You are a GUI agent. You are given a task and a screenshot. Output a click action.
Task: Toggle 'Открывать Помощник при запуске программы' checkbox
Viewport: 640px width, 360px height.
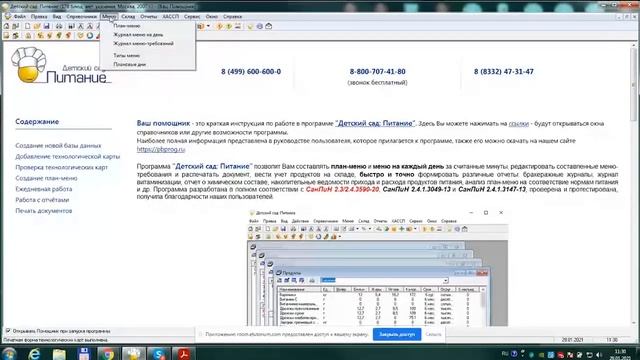pos(8,331)
